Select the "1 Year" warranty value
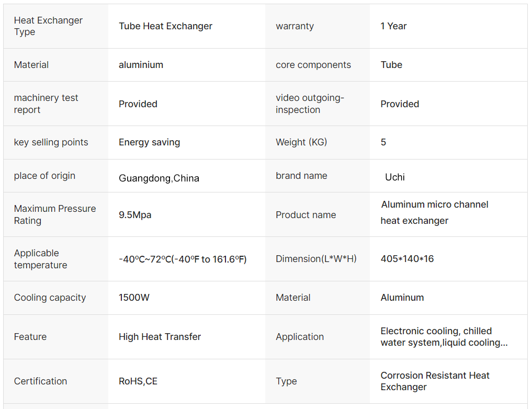Screen dimensions: 532x409 pos(393,26)
